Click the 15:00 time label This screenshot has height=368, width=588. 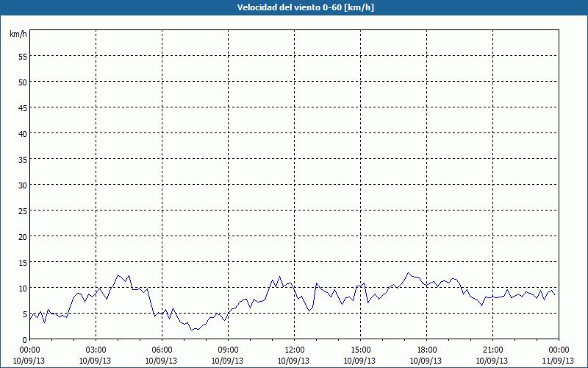[x=360, y=350]
